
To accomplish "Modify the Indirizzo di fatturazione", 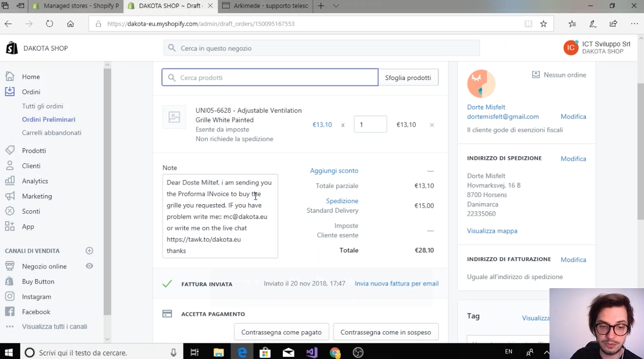I will click(573, 260).
